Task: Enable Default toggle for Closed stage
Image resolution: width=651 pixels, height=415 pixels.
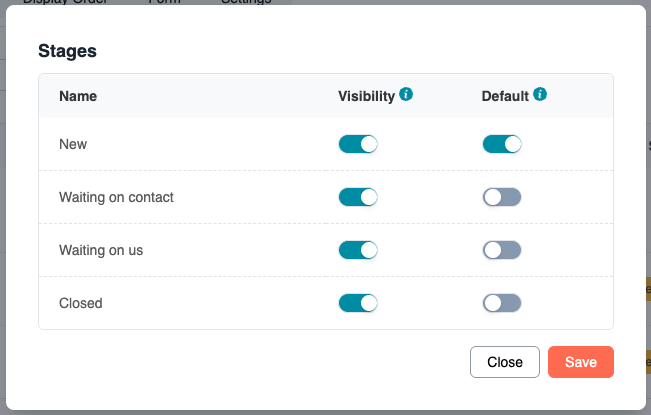Action: point(502,303)
